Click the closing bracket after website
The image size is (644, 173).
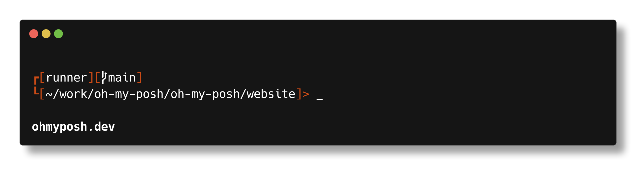click(x=298, y=94)
